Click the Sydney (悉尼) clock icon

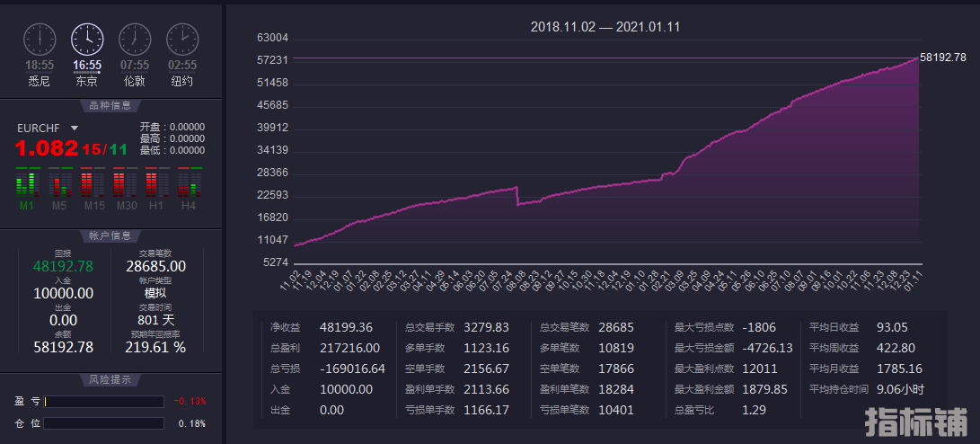pos(40,40)
